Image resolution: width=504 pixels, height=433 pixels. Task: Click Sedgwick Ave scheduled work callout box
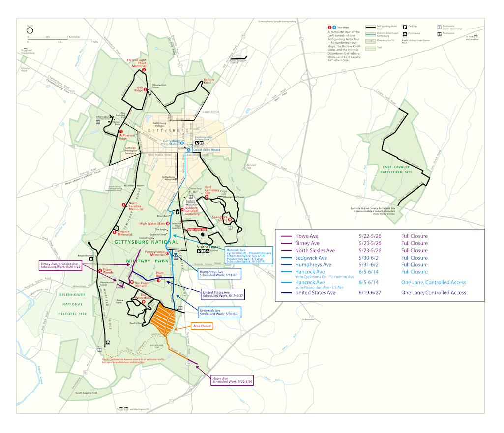pyautogui.click(x=219, y=312)
